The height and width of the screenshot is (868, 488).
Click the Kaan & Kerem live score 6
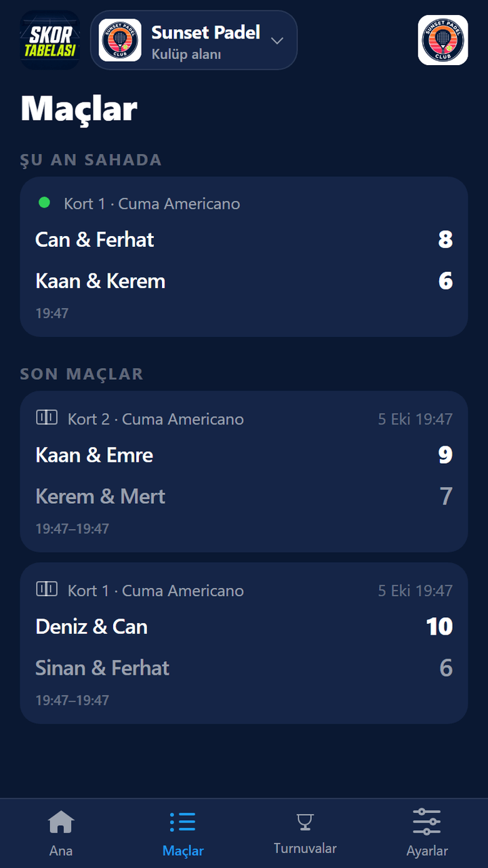(445, 281)
